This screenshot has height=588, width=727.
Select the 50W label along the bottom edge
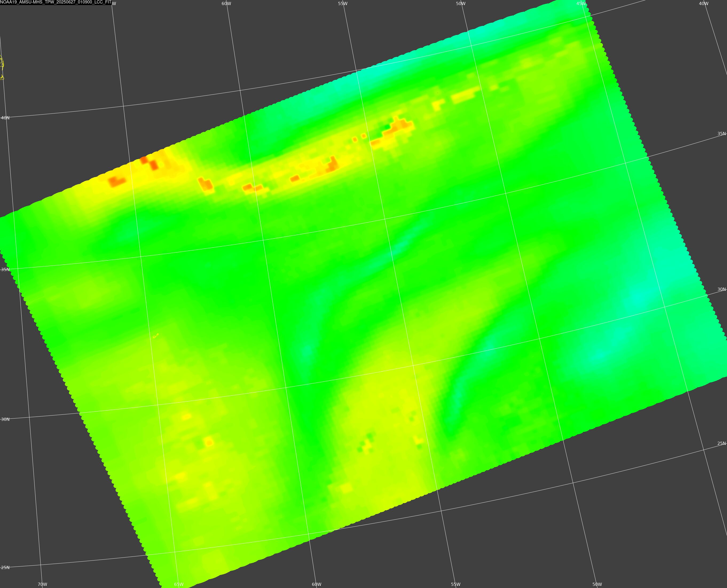click(597, 584)
